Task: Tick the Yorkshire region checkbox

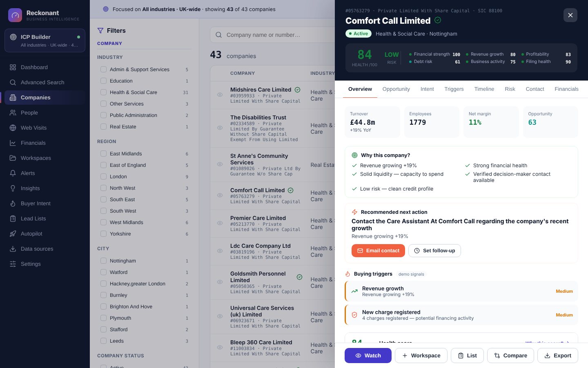Action: [104, 234]
